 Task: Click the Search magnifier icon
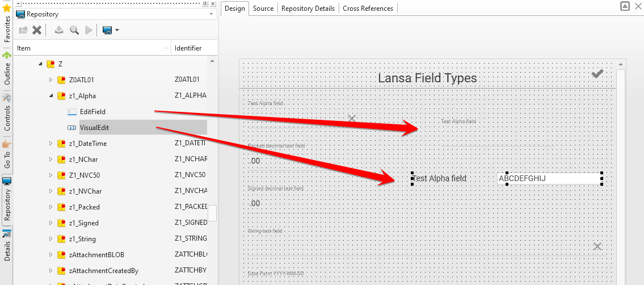tap(74, 30)
